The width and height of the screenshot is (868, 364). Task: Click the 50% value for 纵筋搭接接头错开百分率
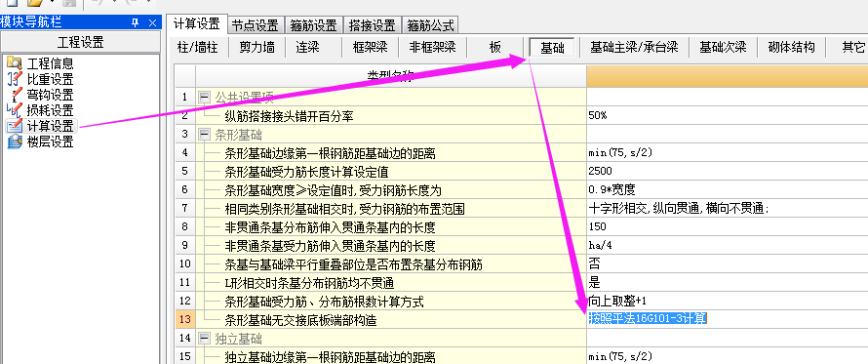pyautogui.click(x=727, y=116)
